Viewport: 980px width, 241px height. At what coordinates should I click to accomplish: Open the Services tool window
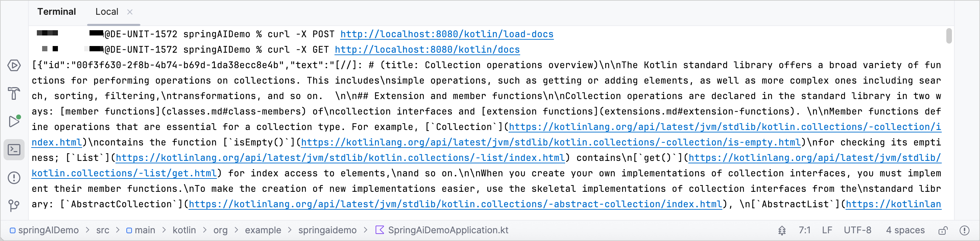point(14,65)
